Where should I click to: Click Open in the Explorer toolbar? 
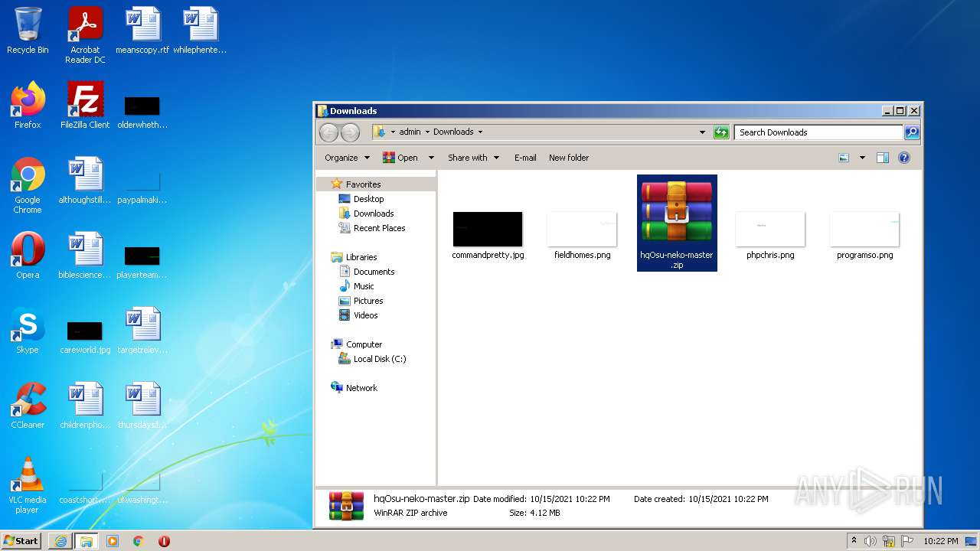pos(401,158)
